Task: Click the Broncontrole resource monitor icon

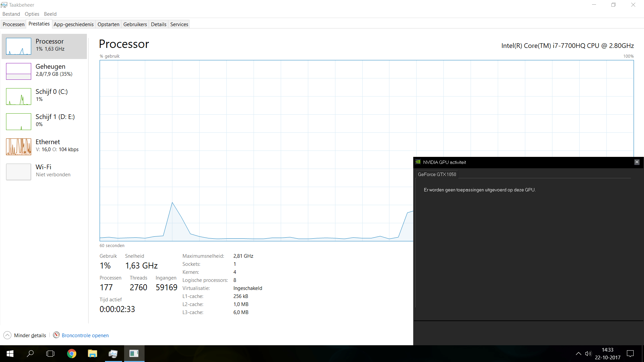Action: point(56,335)
